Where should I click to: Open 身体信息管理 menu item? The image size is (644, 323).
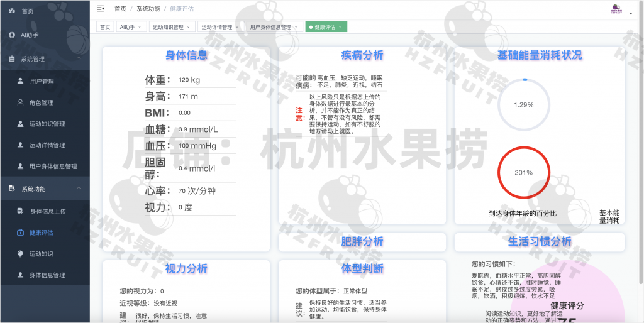[x=45, y=275]
